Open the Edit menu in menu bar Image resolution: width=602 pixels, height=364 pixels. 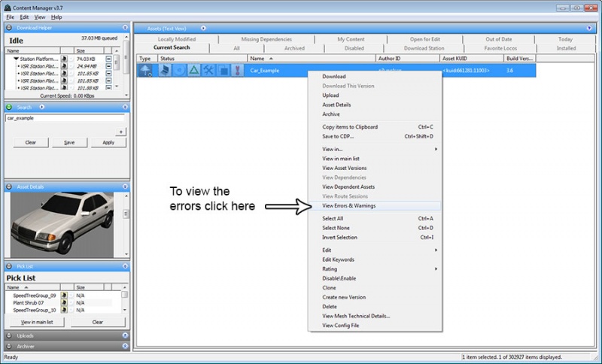tap(24, 17)
